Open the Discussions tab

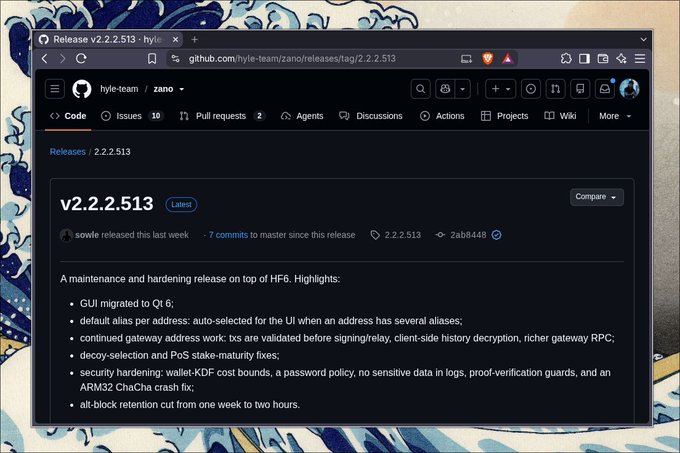[x=371, y=116]
